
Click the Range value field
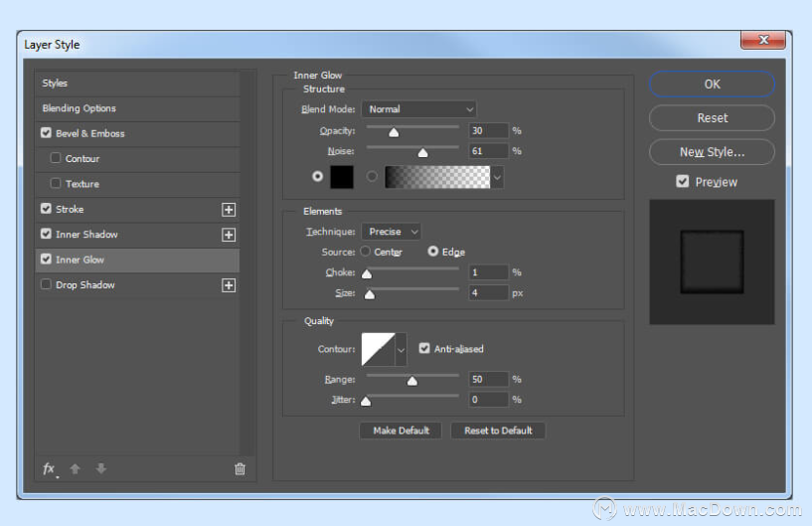[x=488, y=380]
